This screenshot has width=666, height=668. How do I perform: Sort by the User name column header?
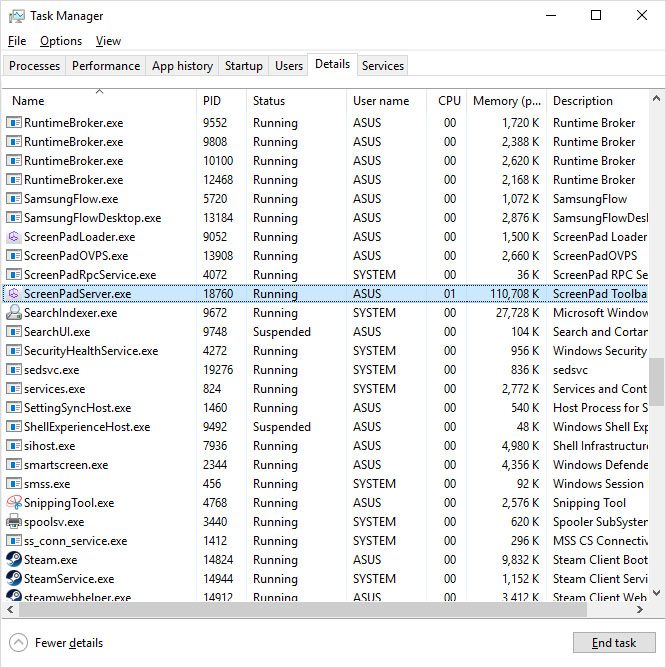[386, 101]
